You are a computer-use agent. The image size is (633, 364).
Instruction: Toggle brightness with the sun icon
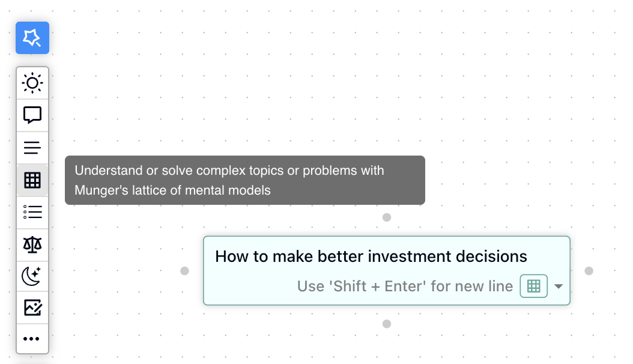(32, 82)
